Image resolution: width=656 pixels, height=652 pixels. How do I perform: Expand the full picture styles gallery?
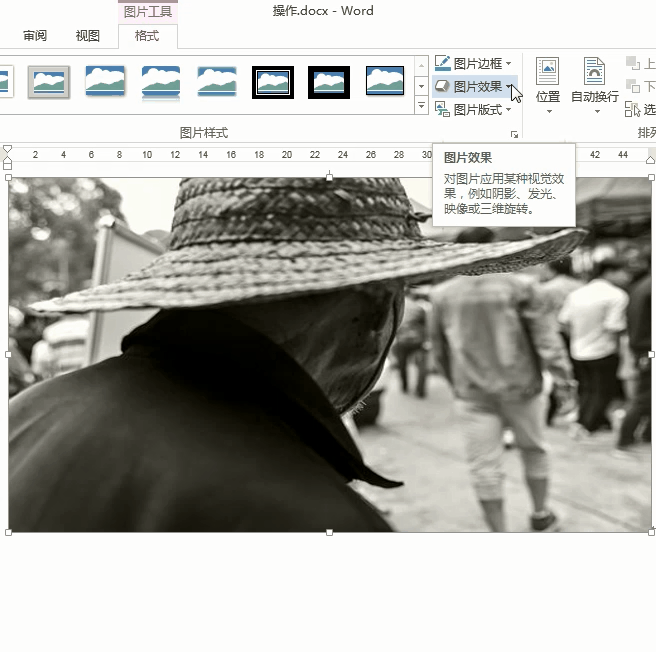[421, 106]
